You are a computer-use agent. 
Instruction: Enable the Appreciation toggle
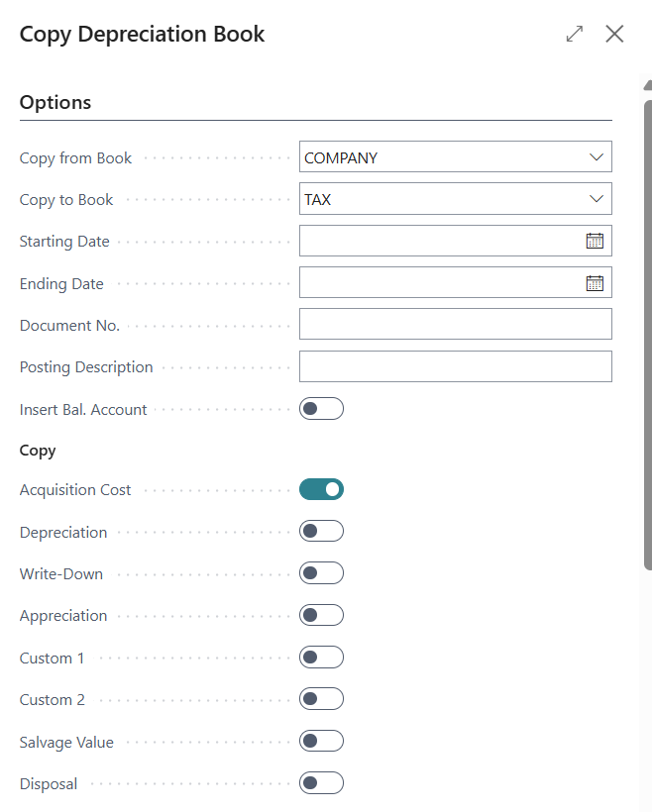click(x=321, y=615)
